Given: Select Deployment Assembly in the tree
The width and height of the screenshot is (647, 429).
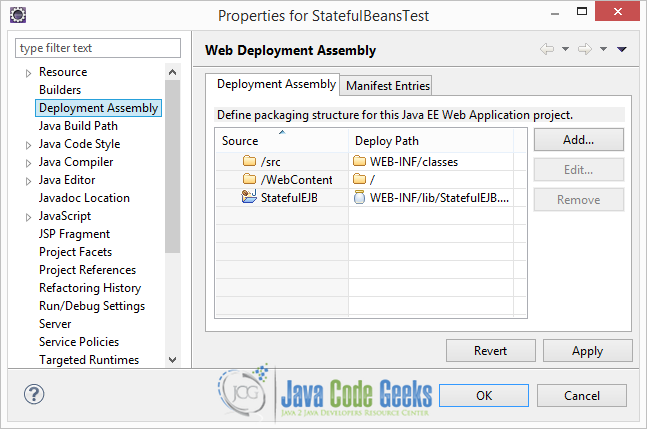Looking at the screenshot, I should 98,108.
